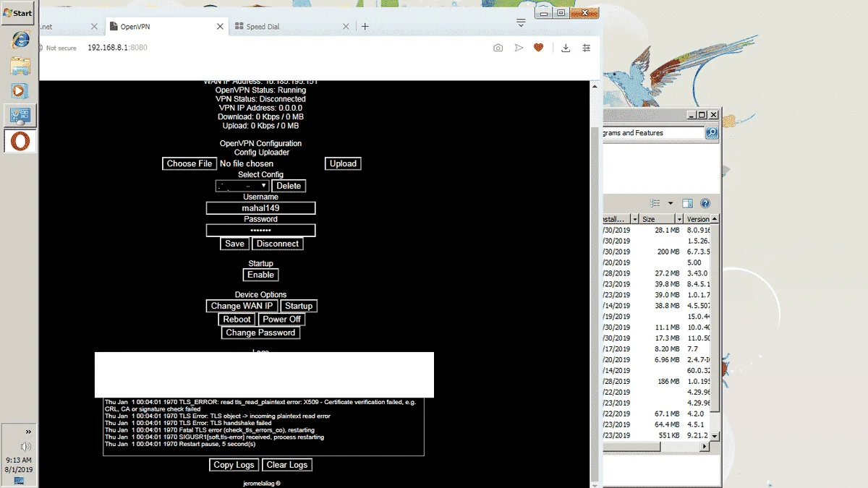Click the 186 MB size cell

pyautogui.click(x=668, y=381)
